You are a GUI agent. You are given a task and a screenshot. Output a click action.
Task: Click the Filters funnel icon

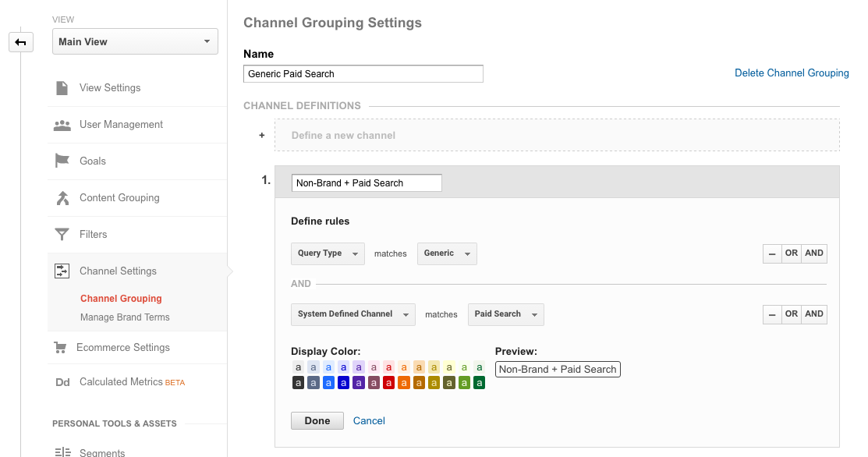62,235
